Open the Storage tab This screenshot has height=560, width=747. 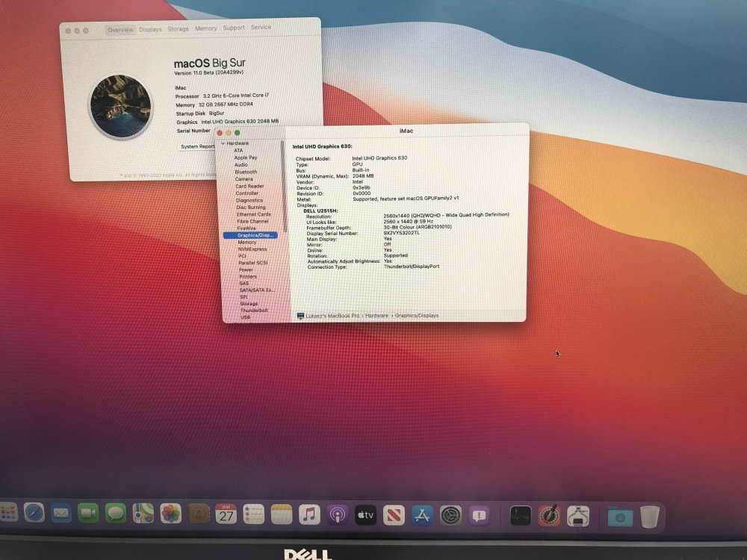click(179, 28)
